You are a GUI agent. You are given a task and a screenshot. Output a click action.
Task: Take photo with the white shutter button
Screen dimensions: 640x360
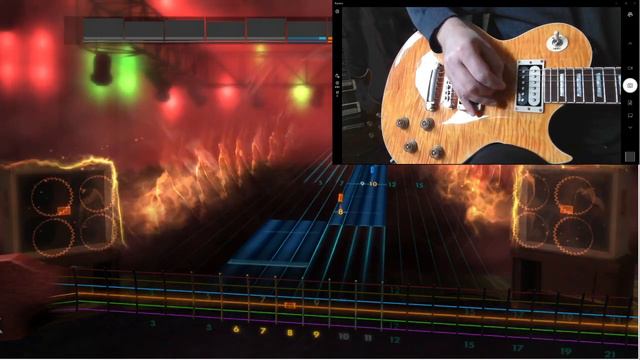pos(630,86)
